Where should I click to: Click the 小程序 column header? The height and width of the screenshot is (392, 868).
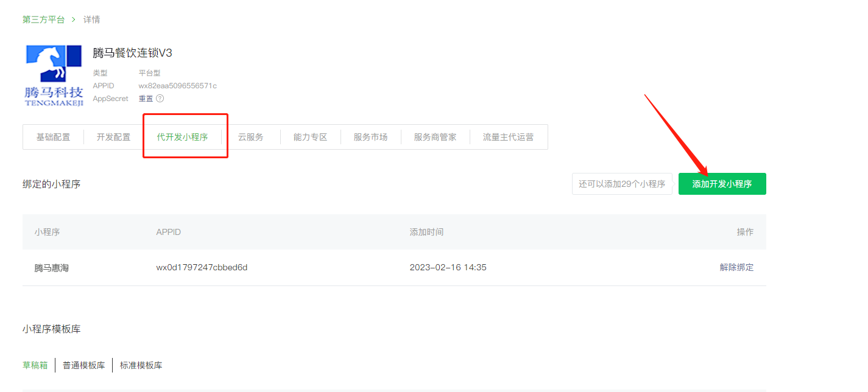(x=48, y=232)
